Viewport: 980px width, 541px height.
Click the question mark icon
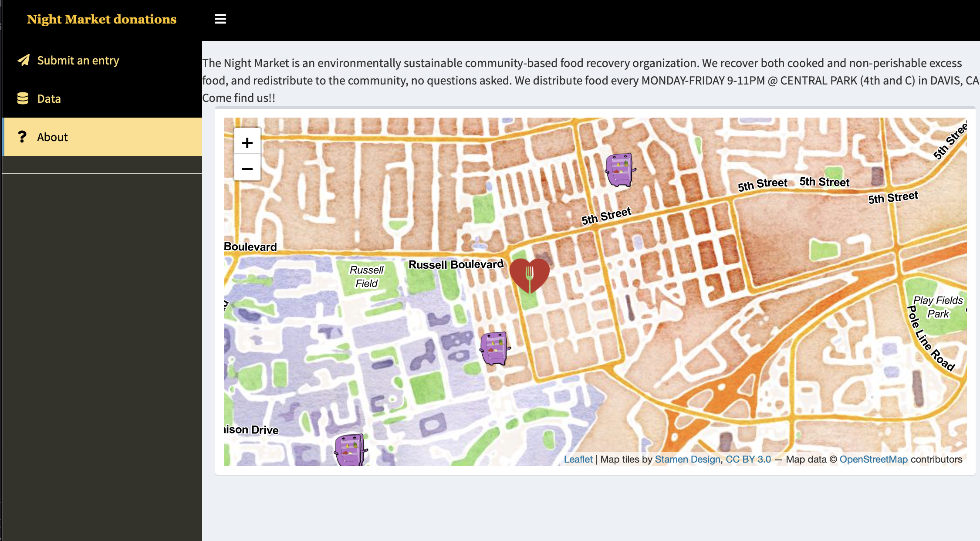coord(22,137)
